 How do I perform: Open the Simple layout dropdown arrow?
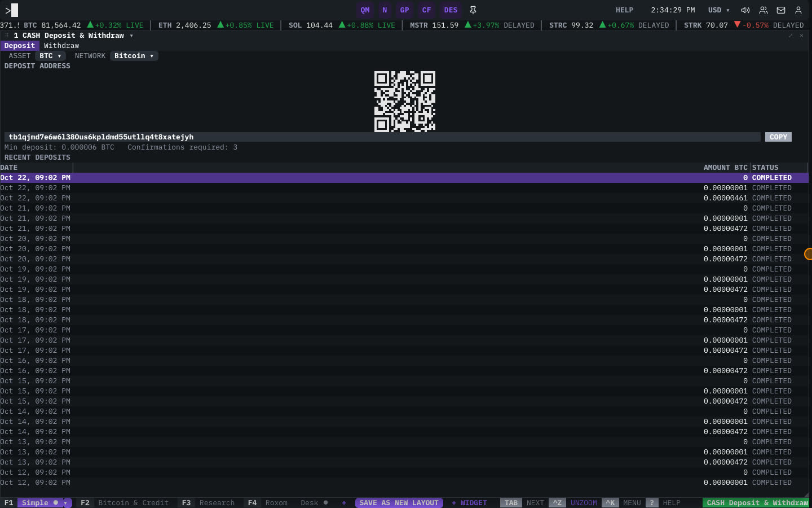click(66, 503)
